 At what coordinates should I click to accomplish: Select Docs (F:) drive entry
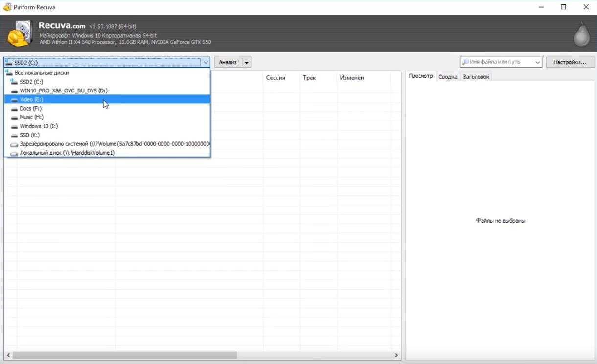pyautogui.click(x=107, y=108)
